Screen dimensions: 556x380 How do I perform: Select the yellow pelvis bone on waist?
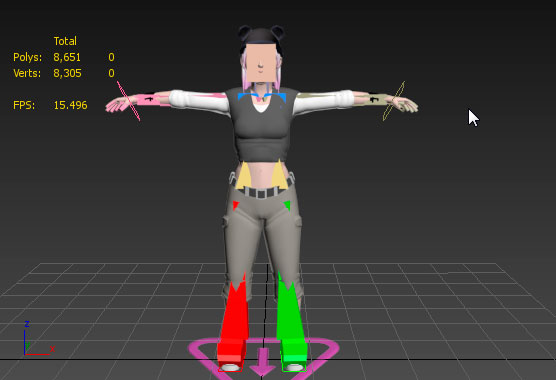click(244, 175)
